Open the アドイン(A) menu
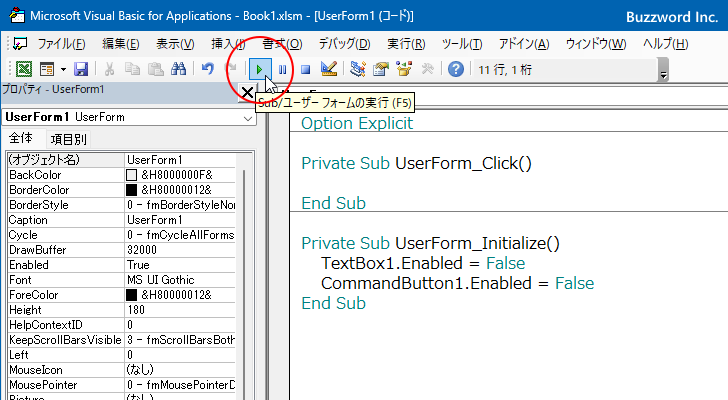The image size is (728, 400). tap(524, 44)
